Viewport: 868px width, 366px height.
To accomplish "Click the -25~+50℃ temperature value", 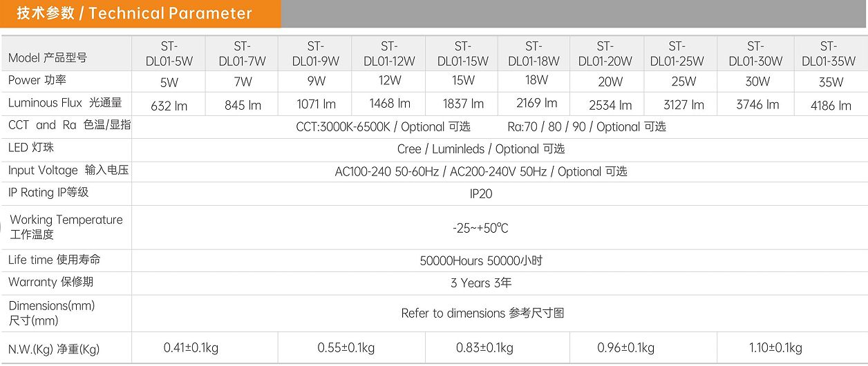I will 481,228.
